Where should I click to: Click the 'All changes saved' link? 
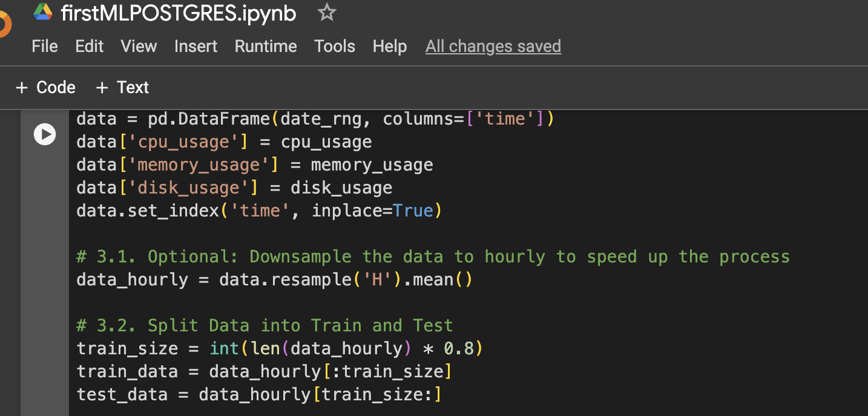coord(493,46)
